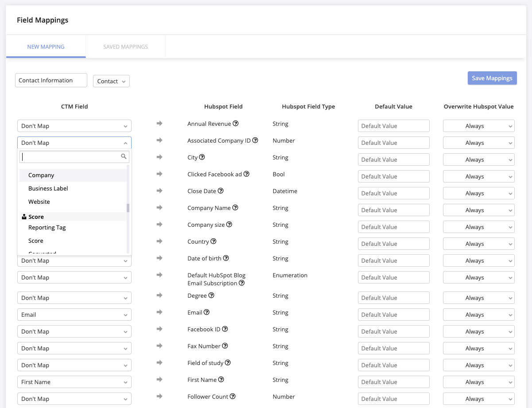Click the help icon next to First Name
The height and width of the screenshot is (408, 532).
[x=222, y=379]
